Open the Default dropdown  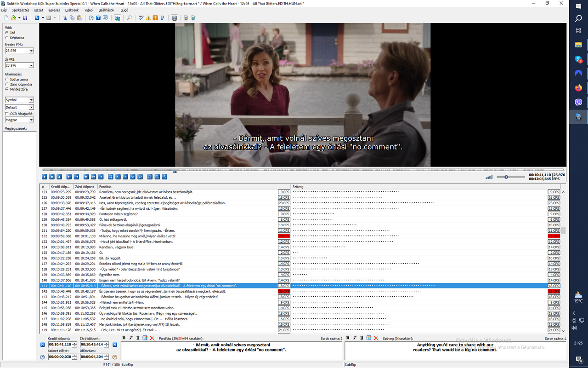click(x=31, y=107)
